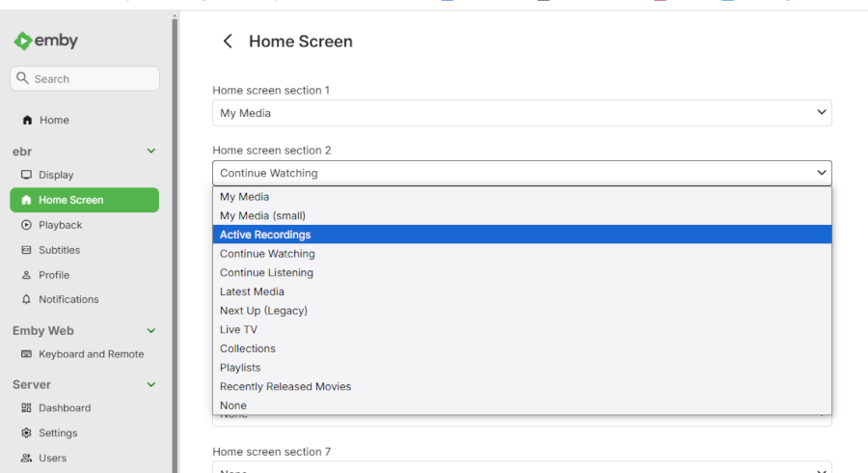Collapse the Server sidebar section

150,385
